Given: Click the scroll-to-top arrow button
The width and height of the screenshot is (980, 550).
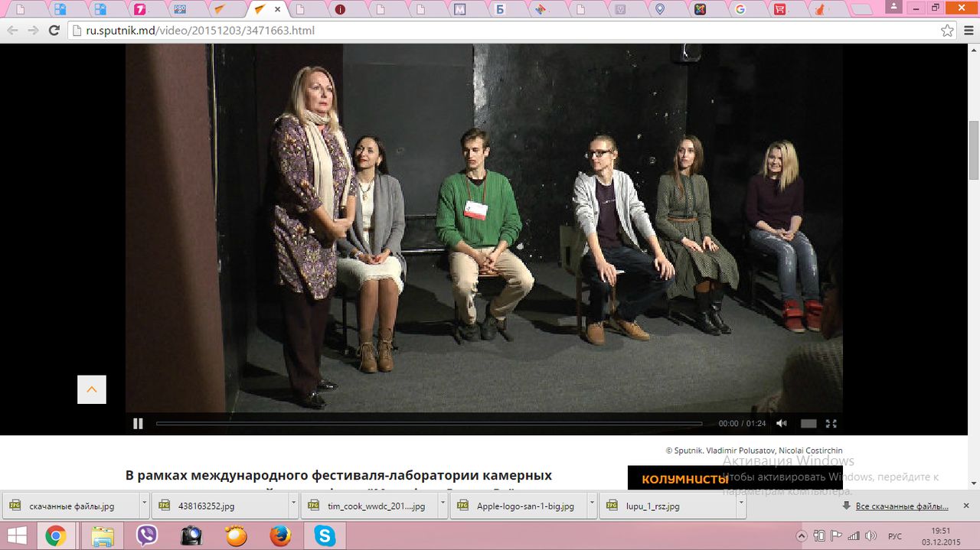Looking at the screenshot, I should coord(92,389).
